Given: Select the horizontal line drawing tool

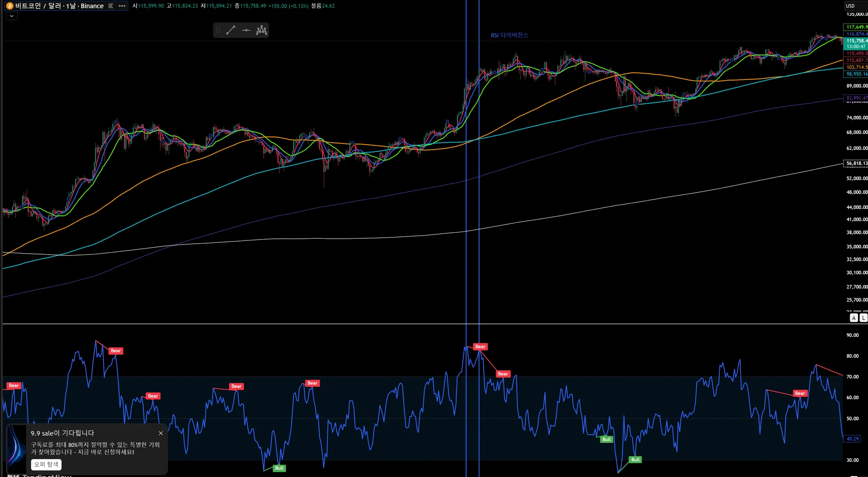Looking at the screenshot, I should point(246,30).
